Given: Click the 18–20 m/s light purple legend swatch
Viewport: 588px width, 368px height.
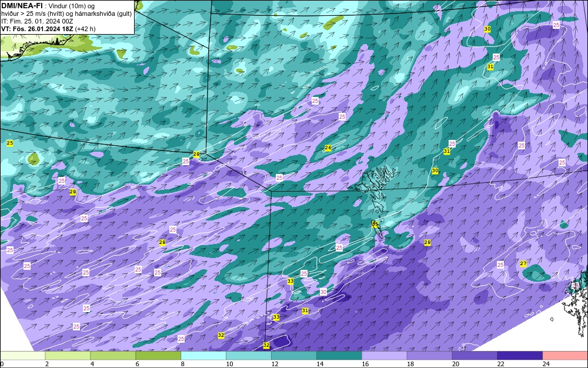Looking at the screenshot, I should pyautogui.click(x=429, y=356).
